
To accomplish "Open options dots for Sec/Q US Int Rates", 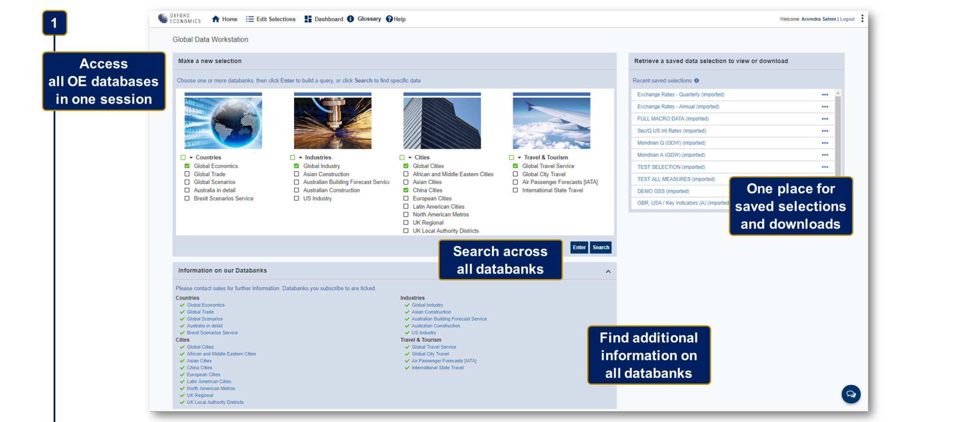I will coord(825,131).
